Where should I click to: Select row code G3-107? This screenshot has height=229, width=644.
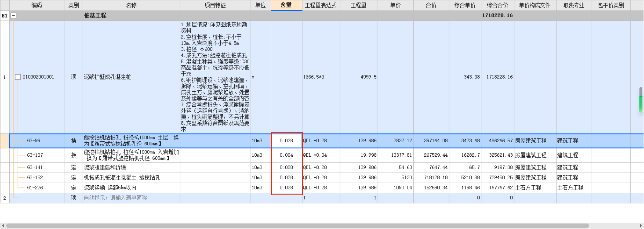click(35, 155)
